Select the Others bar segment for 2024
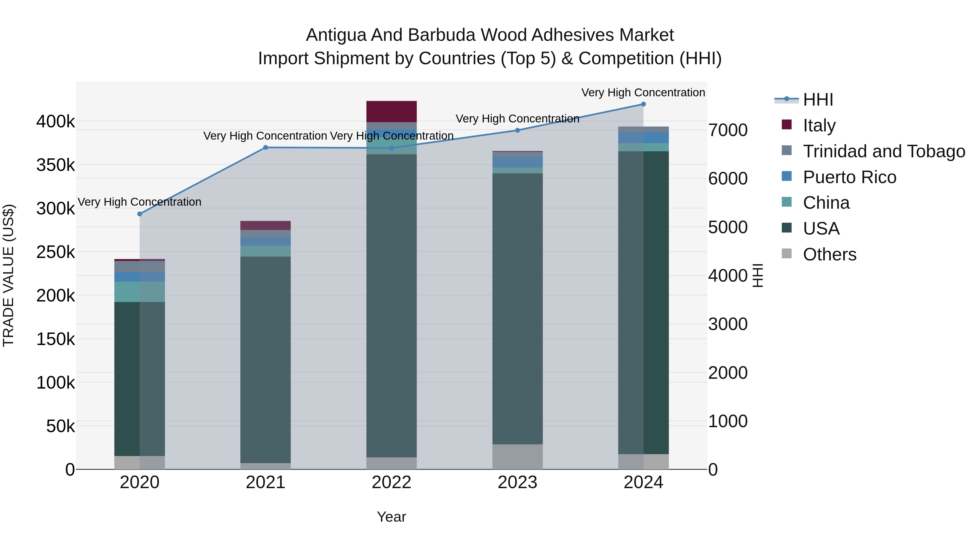 click(643, 462)
